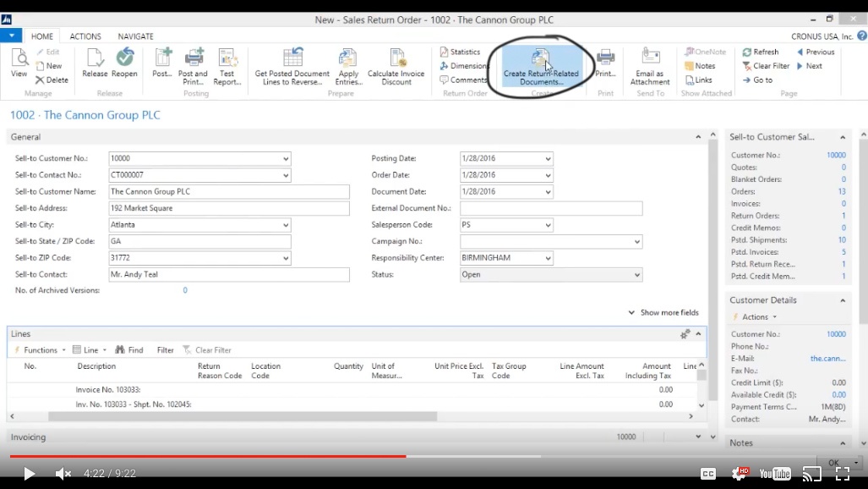868x489 pixels.
Task: Open Salesperson Code dropdown
Action: tap(548, 225)
